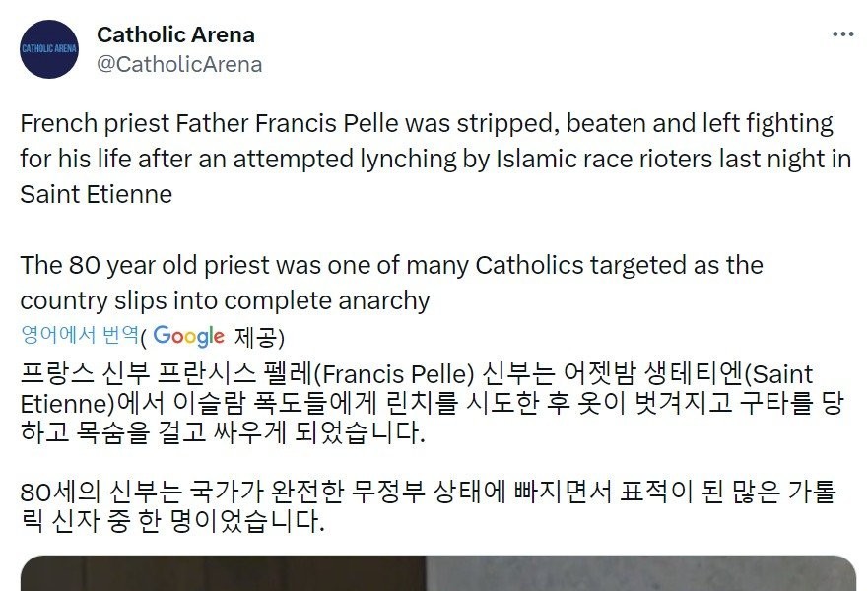Open the tweet's three-dot more options menu
This screenshot has width=868, height=591.
click(842, 34)
